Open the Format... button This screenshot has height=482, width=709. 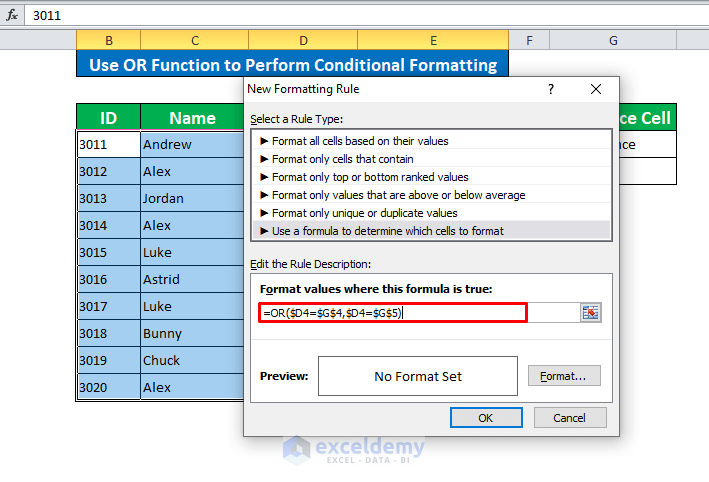pyautogui.click(x=564, y=376)
